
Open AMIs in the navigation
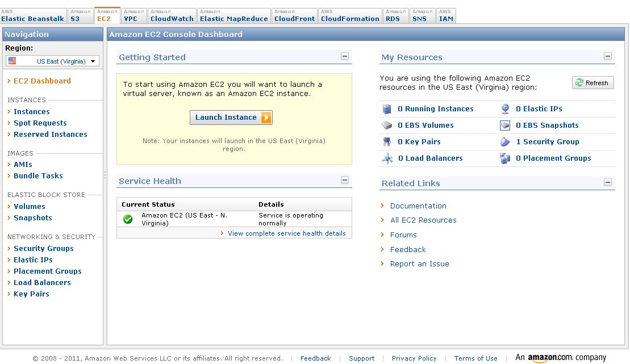(x=23, y=164)
